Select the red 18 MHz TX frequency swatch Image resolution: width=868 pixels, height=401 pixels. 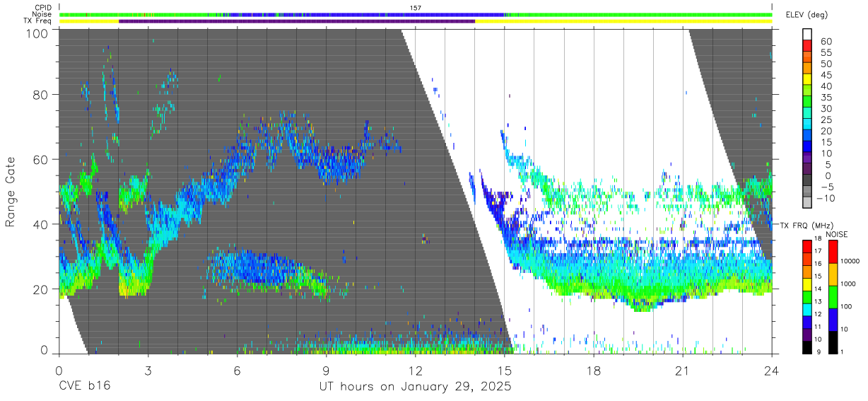(807, 245)
